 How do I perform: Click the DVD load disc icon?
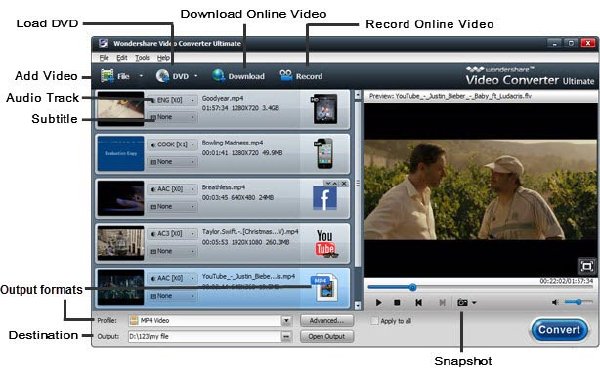point(162,76)
